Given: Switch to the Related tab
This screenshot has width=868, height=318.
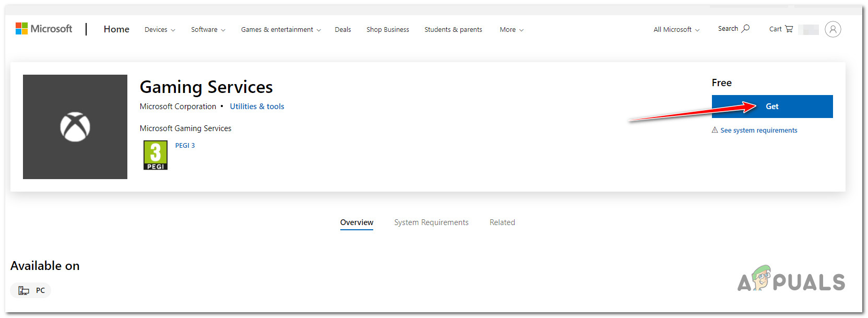Looking at the screenshot, I should point(502,222).
